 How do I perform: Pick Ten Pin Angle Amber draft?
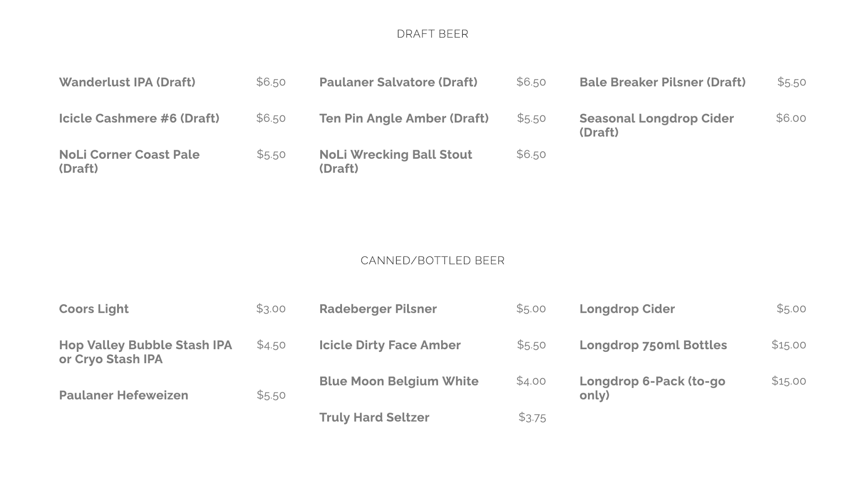pos(404,118)
